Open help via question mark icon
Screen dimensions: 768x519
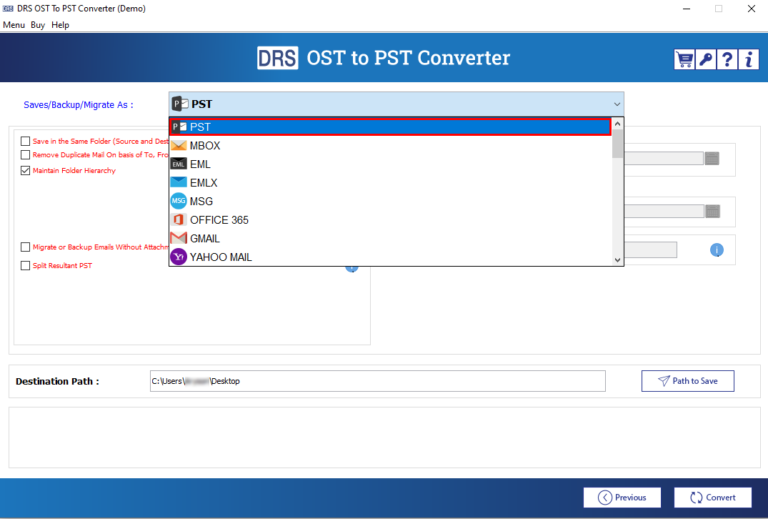(727, 59)
